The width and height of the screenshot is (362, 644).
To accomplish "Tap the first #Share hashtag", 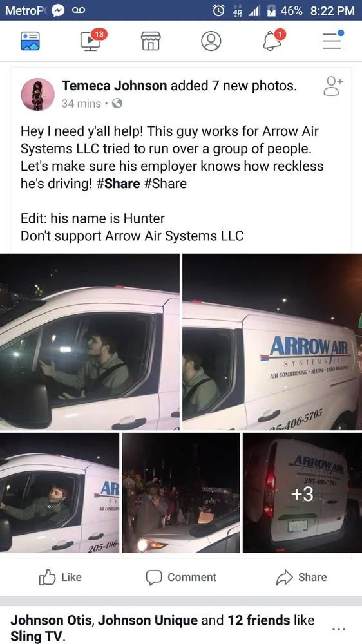I will (x=118, y=184).
